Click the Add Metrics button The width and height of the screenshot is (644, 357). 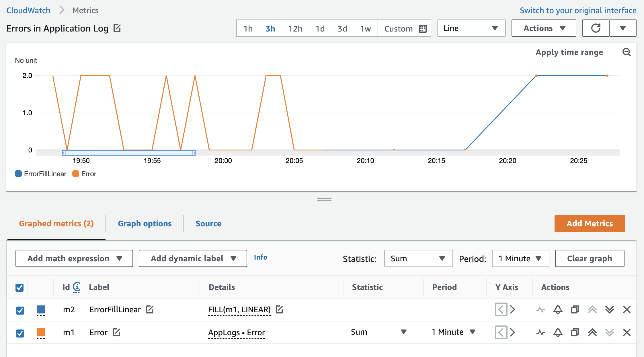click(x=590, y=223)
